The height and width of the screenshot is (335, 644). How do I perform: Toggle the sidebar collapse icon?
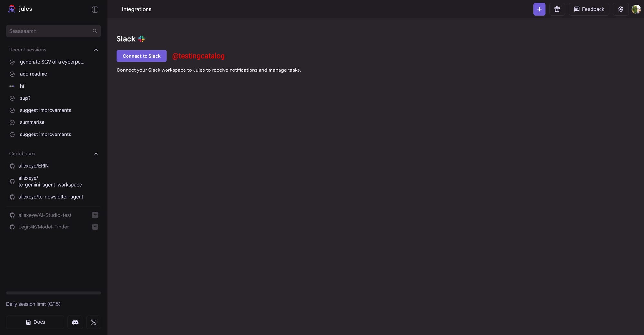coord(95,9)
